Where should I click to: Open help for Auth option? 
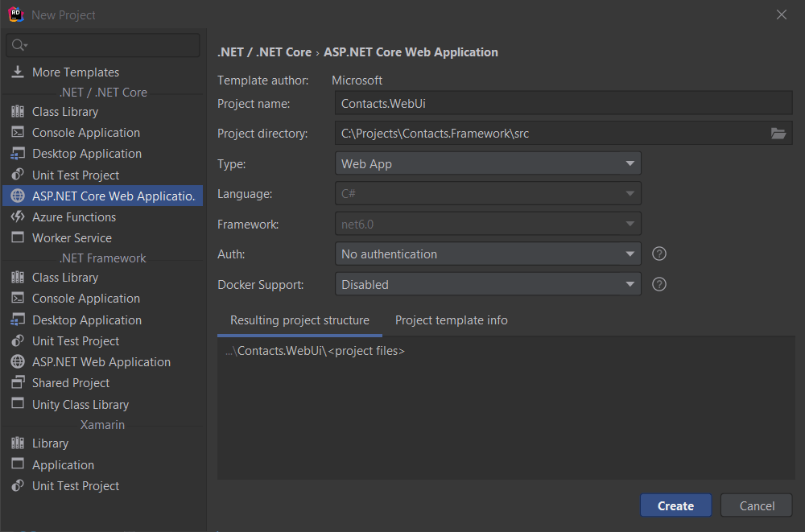659,254
